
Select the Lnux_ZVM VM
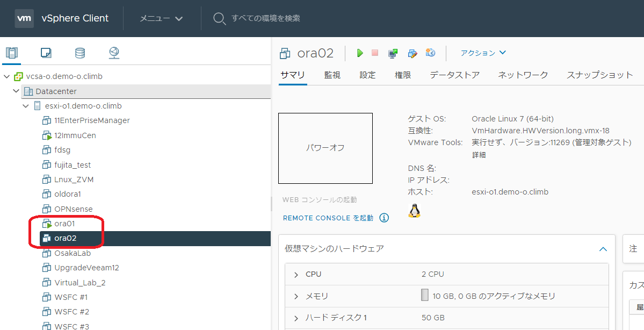tap(74, 180)
